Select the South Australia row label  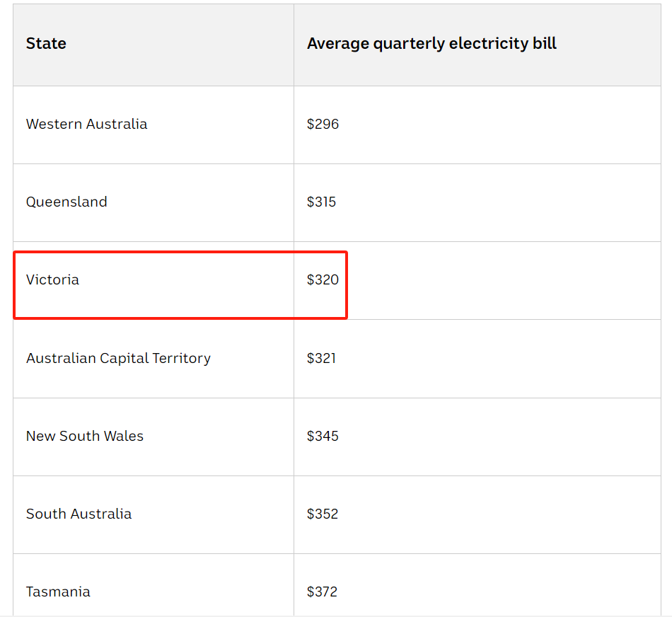[x=79, y=514]
